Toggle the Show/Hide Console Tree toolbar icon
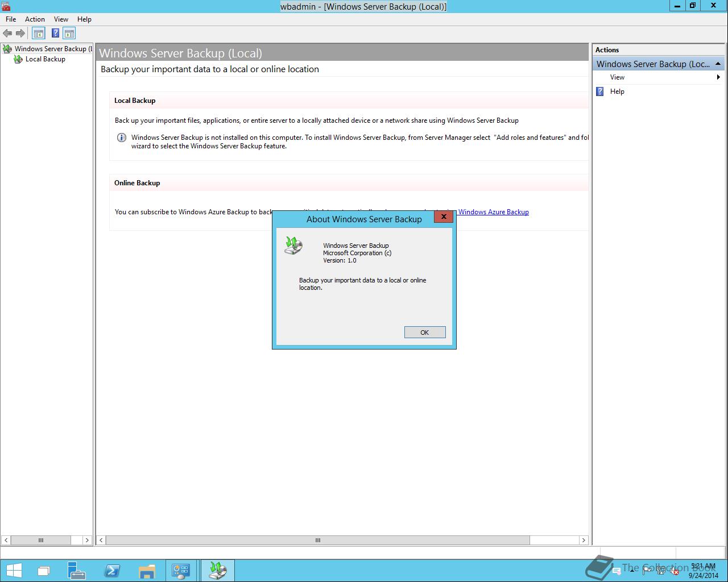This screenshot has width=728, height=582. pyautogui.click(x=39, y=34)
